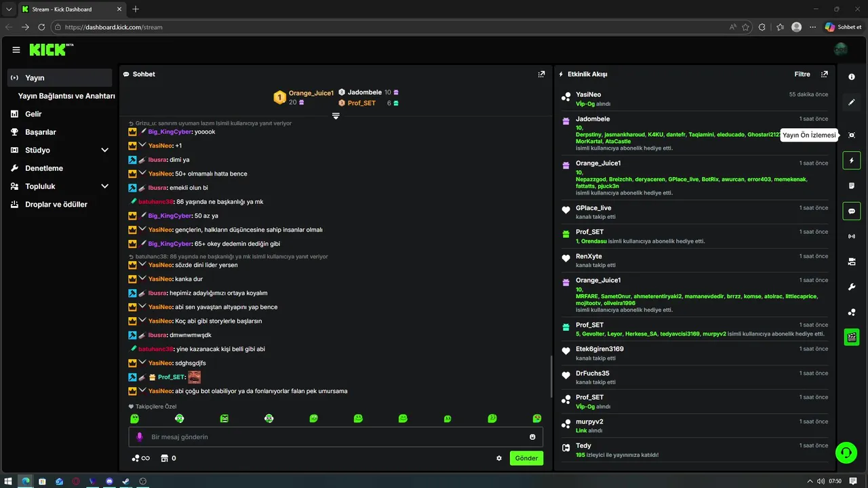Screen dimensions: 868x488
Task: Click the profile avatar at top right
Action: (841, 49)
